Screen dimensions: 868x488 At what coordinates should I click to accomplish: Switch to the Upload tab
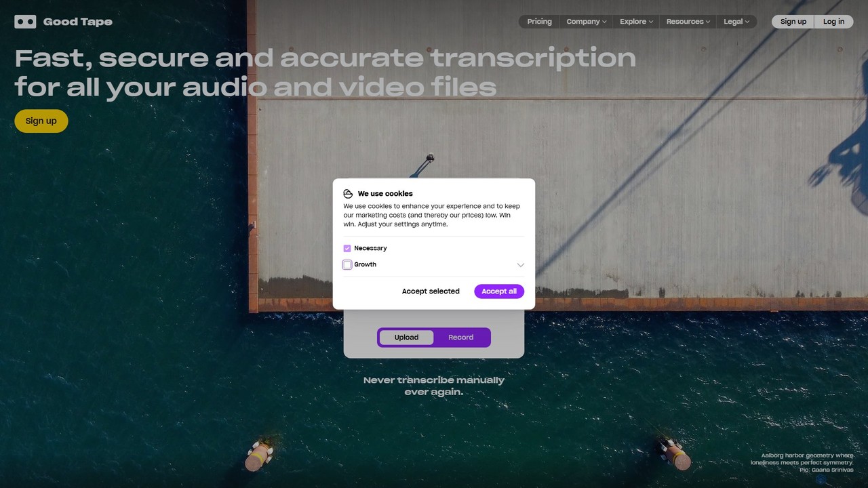406,338
